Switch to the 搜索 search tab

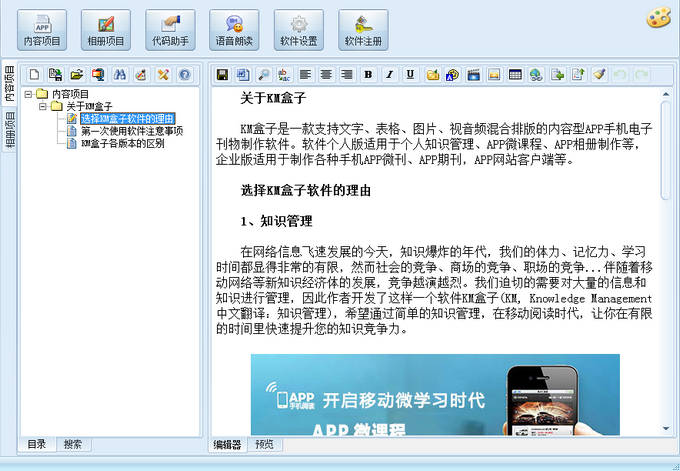coord(73,444)
